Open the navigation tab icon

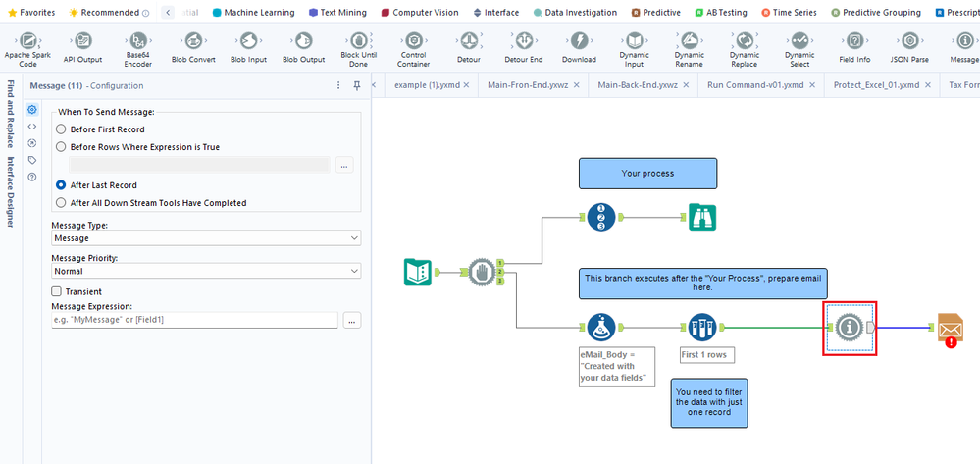(x=32, y=143)
